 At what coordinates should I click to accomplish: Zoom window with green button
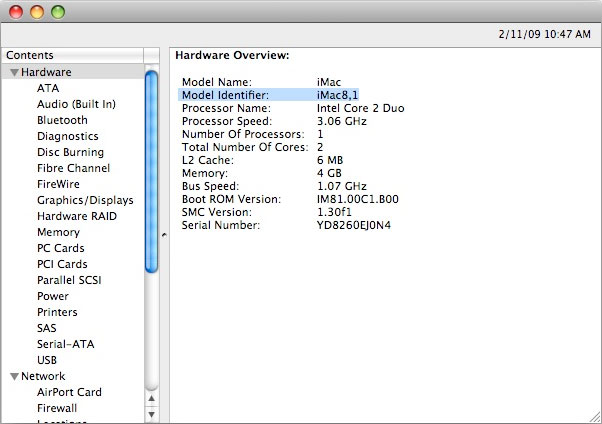[58, 12]
